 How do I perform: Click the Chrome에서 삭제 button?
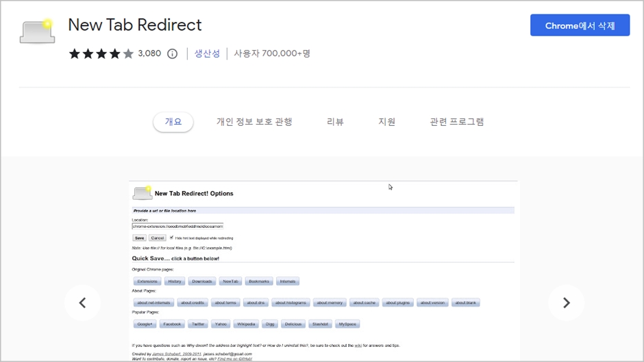pos(580,25)
